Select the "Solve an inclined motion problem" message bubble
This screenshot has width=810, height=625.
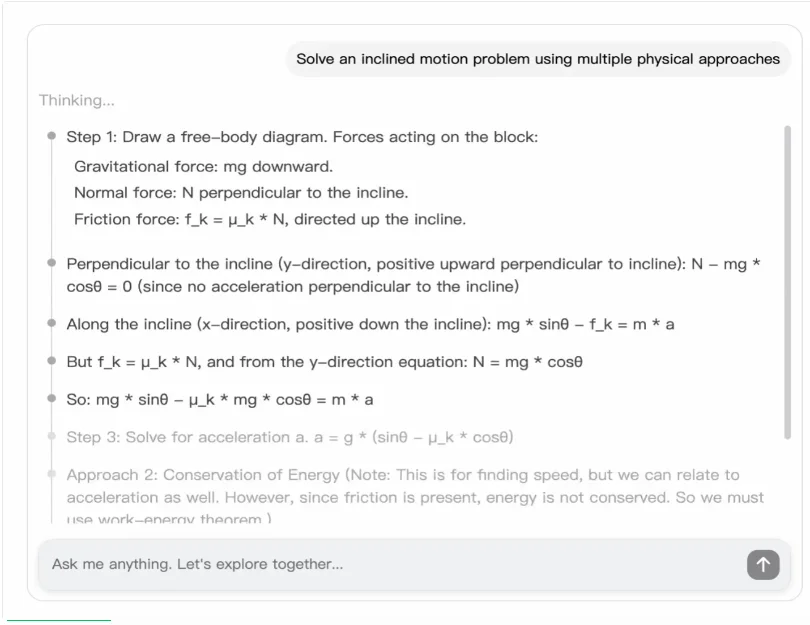click(538, 59)
